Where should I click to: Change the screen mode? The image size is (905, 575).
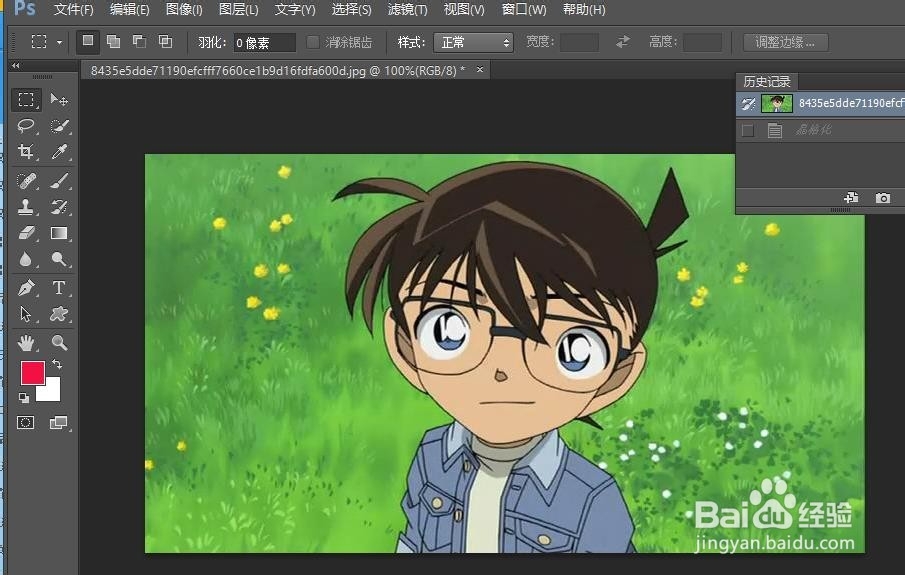(x=58, y=423)
